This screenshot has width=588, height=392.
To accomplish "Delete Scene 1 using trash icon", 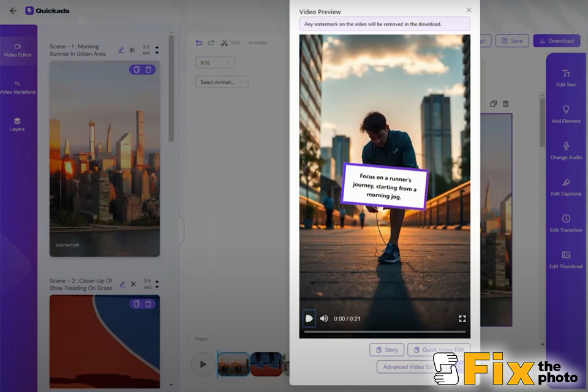I will click(x=148, y=70).
